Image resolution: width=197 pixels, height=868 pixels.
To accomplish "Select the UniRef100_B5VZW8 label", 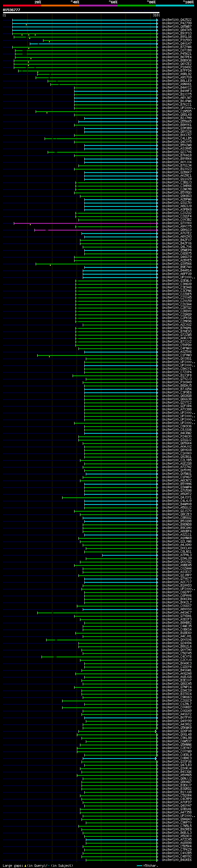I will [x=176, y=145].
